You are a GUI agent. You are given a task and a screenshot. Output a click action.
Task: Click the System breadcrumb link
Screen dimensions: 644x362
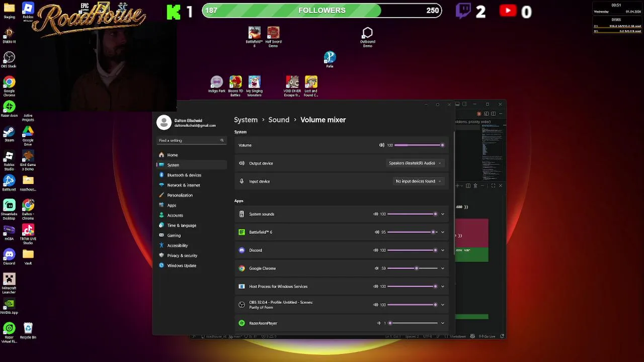[246, 120]
